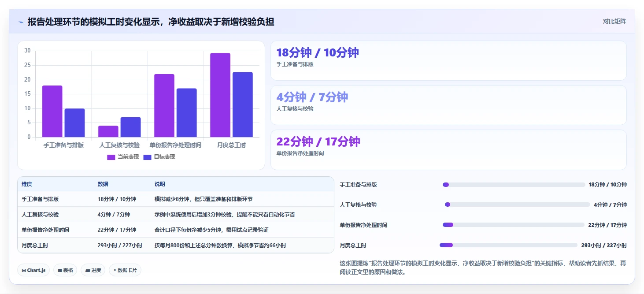The width and height of the screenshot is (644, 294).
Task: Click the 手工准备与排版 progress bar
Action: 514,185
